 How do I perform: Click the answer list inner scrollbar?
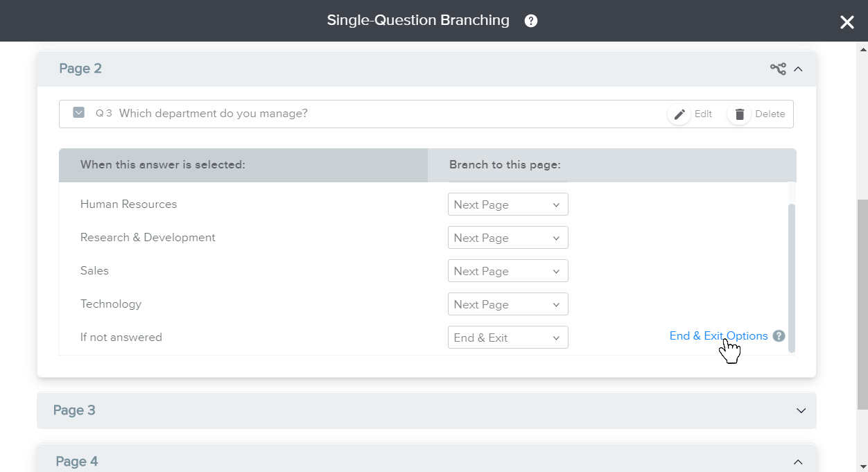tap(791, 277)
